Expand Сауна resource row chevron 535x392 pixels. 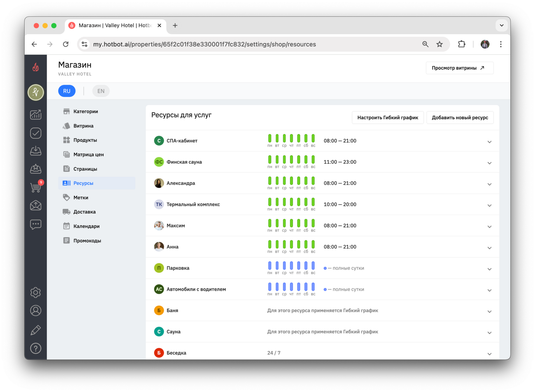(489, 333)
